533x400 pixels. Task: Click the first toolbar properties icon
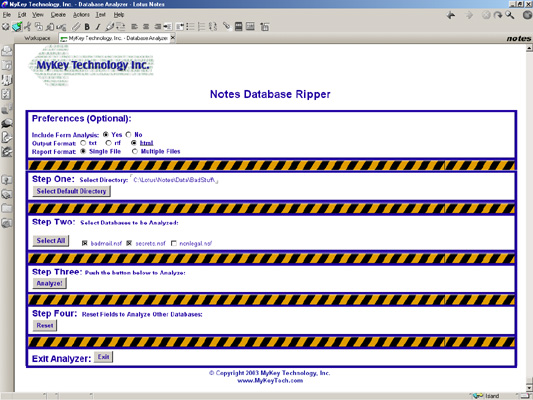[x=5, y=27]
